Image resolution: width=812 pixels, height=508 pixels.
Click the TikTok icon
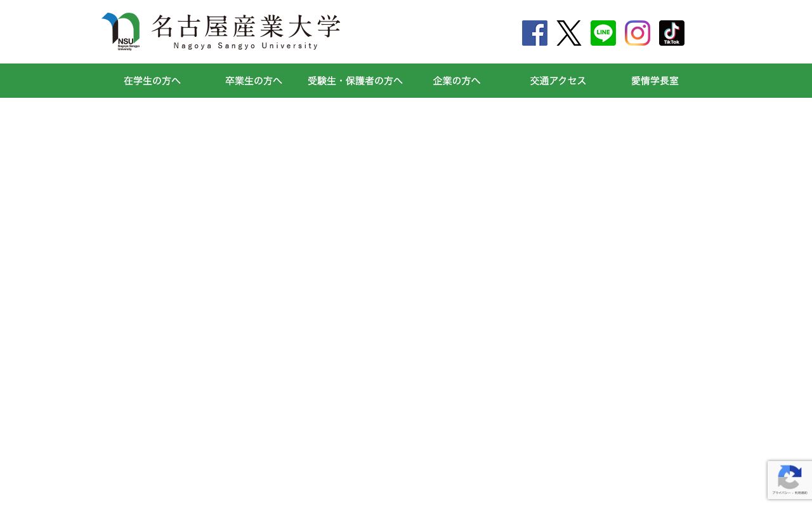pos(671,33)
